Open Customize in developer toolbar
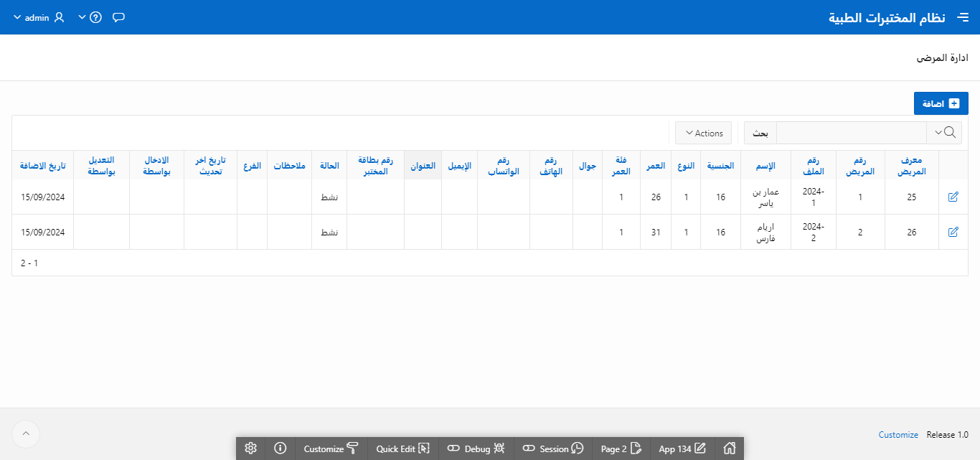The image size is (980, 460). tap(331, 449)
